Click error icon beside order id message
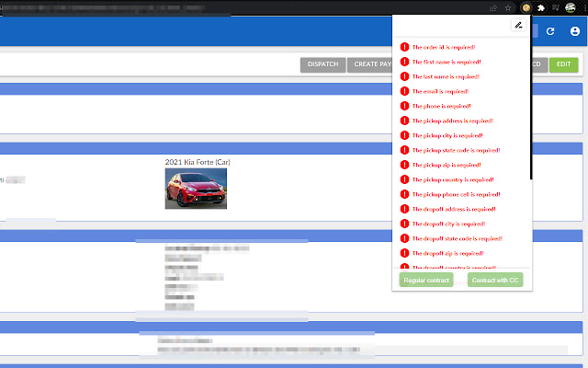The width and height of the screenshot is (588, 368). point(404,47)
